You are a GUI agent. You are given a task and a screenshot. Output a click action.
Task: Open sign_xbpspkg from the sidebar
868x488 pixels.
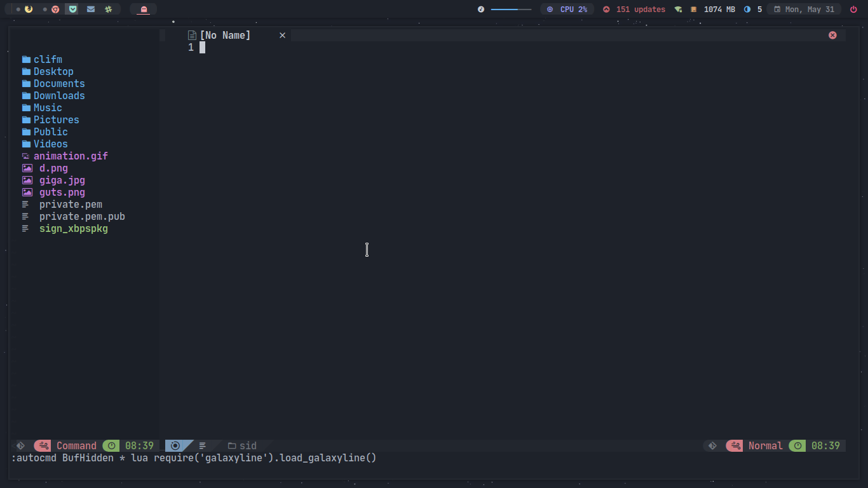pyautogui.click(x=73, y=228)
